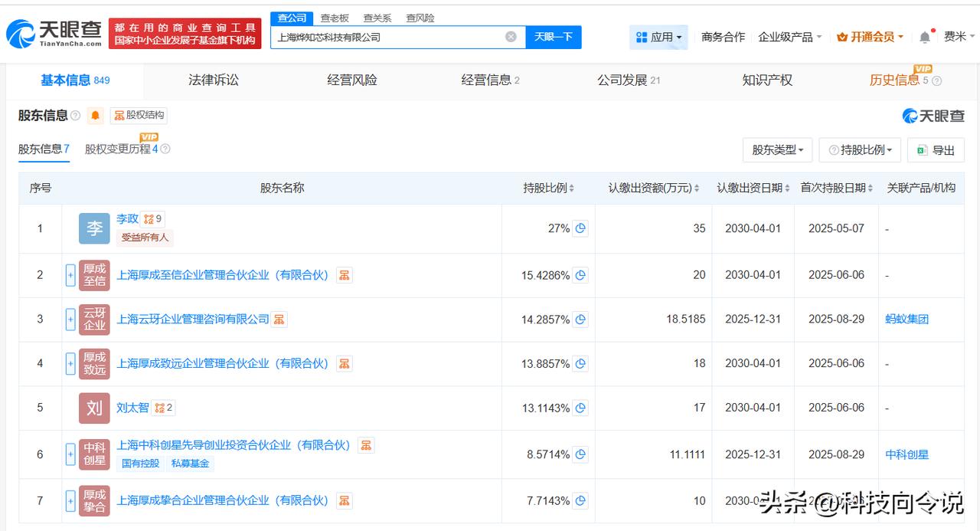Open the 股东类型 filter dropdown
This screenshot has height=531, width=980.
777,150
